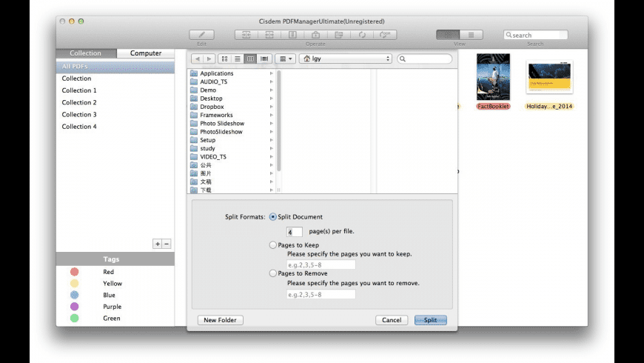Click the New Folder button
The image size is (644, 363).
coord(220,320)
